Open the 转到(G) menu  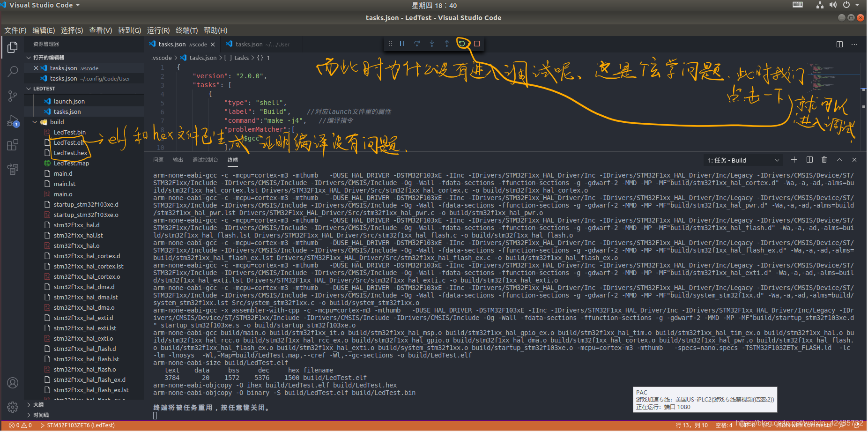click(129, 30)
